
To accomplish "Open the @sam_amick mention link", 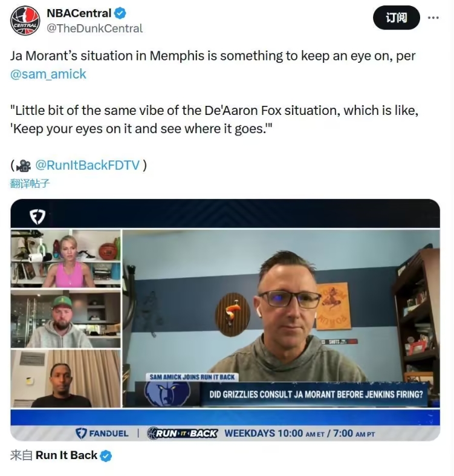I will point(48,74).
